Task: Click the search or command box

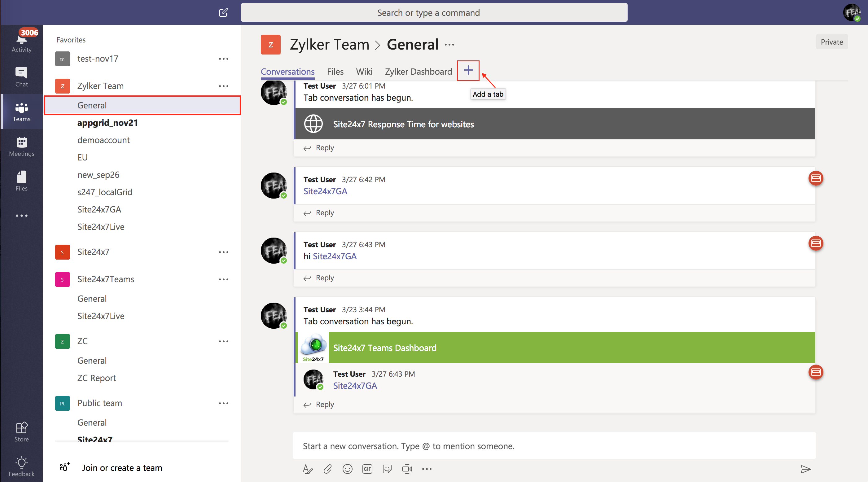Action: tap(434, 13)
